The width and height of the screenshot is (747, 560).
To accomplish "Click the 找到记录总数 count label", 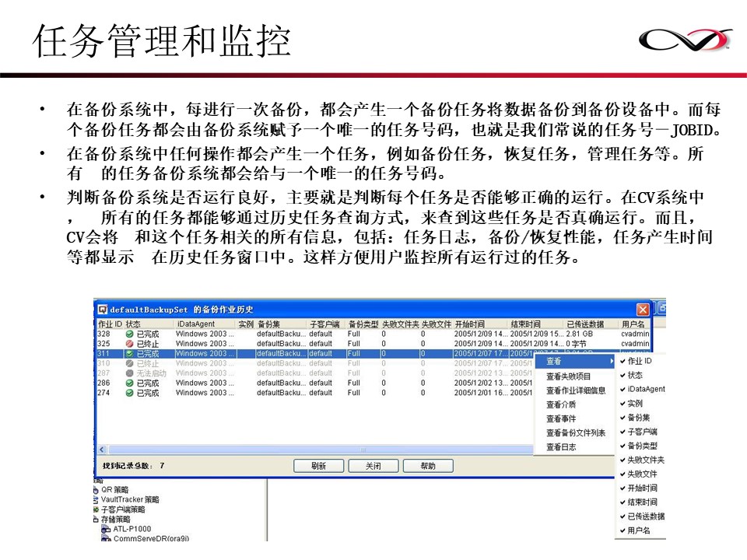I will tap(133, 466).
